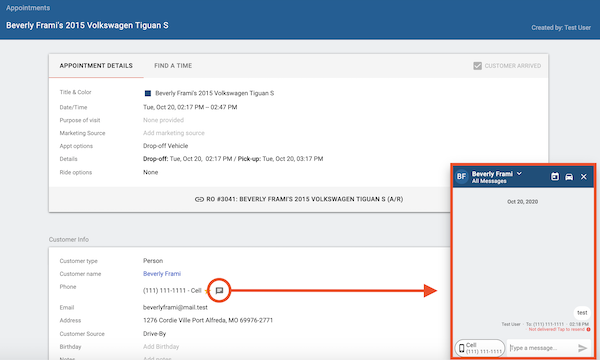Open the Beverly Frami customer name link
Viewport: 600px width, 360px height.
coord(162,274)
